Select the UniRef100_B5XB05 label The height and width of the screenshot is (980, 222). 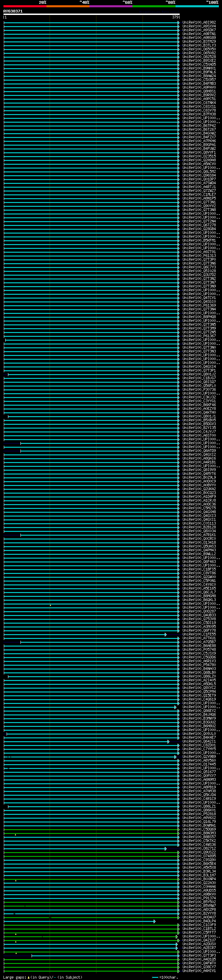199,420
